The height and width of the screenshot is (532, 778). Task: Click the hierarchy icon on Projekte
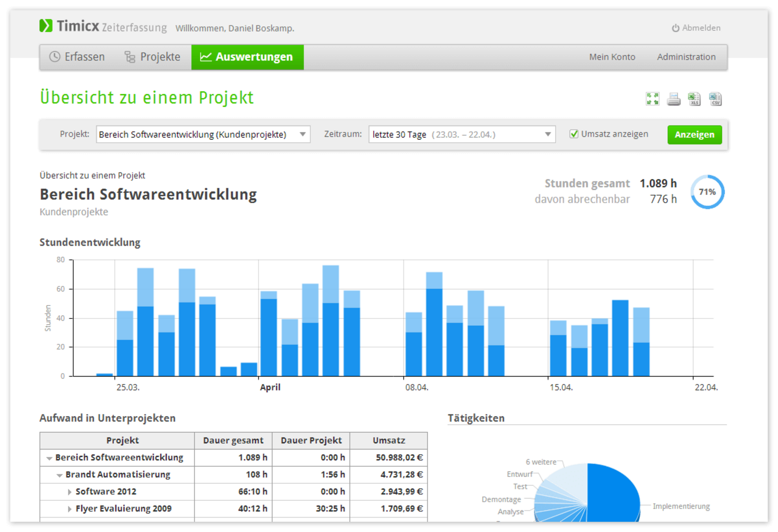pos(129,57)
